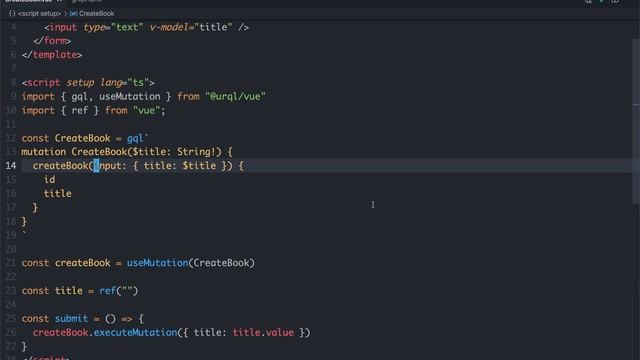Screen dimensions: 640x360
Task: Click the closing "</form>" tag
Action: [52, 41]
